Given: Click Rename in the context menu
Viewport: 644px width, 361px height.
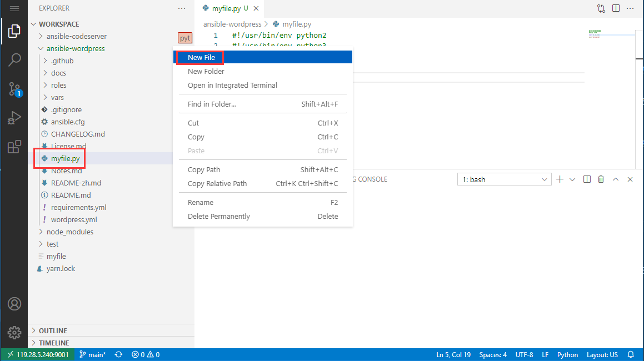Looking at the screenshot, I should [x=200, y=202].
